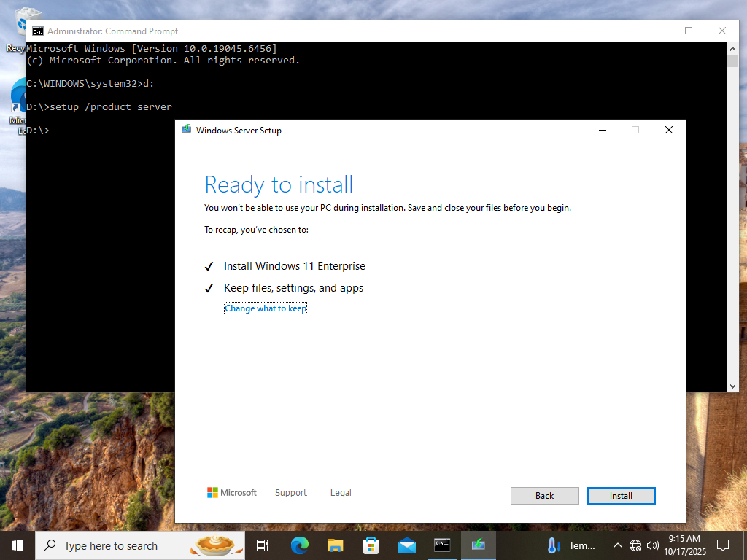Image resolution: width=747 pixels, height=560 pixels.
Task: Select Windows Server Setup taskbar icon
Action: coord(479,545)
